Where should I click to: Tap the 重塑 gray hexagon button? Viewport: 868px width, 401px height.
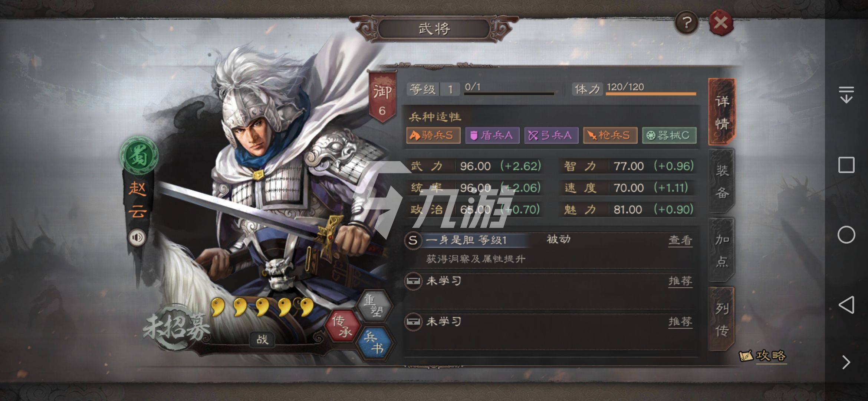pyautogui.click(x=374, y=306)
